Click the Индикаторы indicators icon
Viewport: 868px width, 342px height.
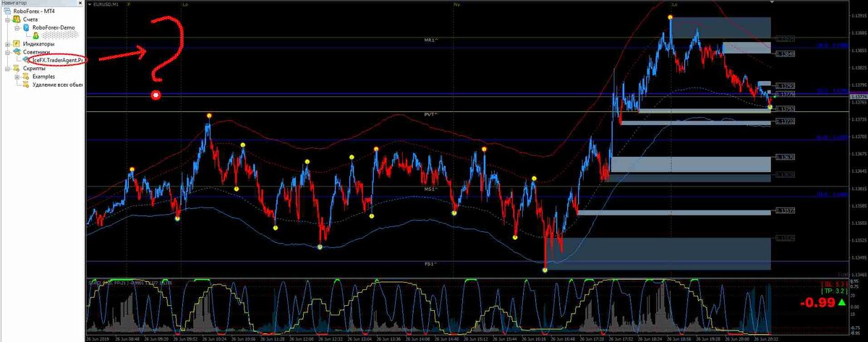coord(17,43)
